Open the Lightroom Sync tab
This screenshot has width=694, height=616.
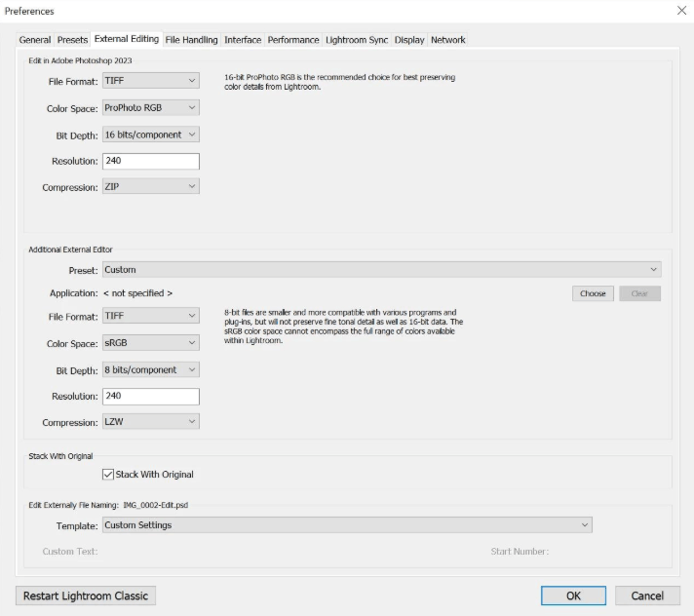[x=357, y=40]
